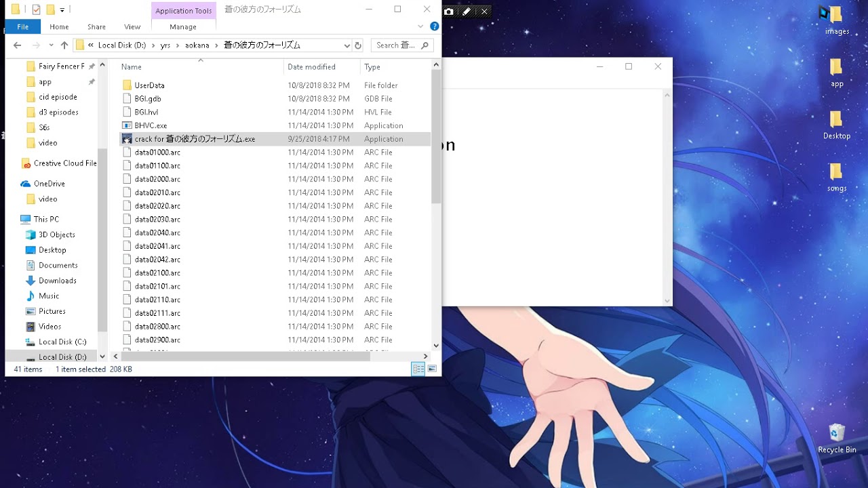
Task: Expand the ribbon with the chevron
Action: pos(422,26)
